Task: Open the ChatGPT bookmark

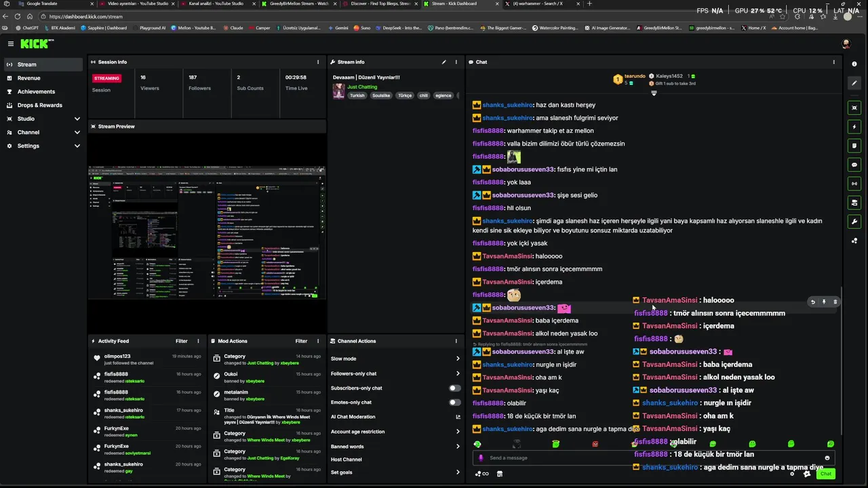Action: click(x=27, y=28)
